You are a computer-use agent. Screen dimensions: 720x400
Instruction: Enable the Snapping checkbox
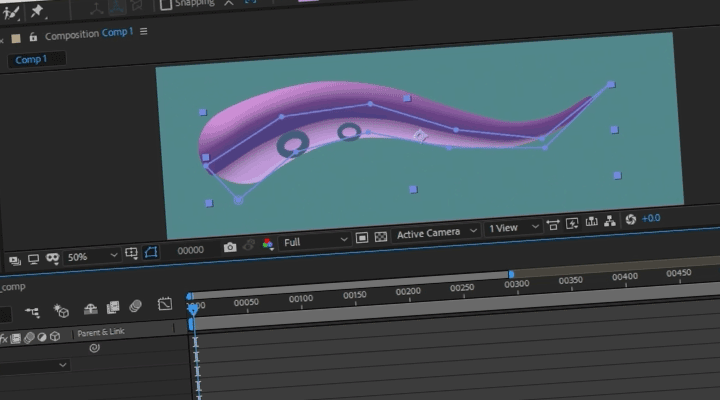(165, 5)
